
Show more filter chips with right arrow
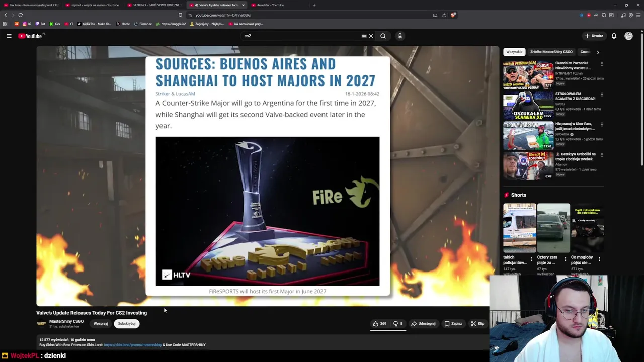click(x=598, y=52)
